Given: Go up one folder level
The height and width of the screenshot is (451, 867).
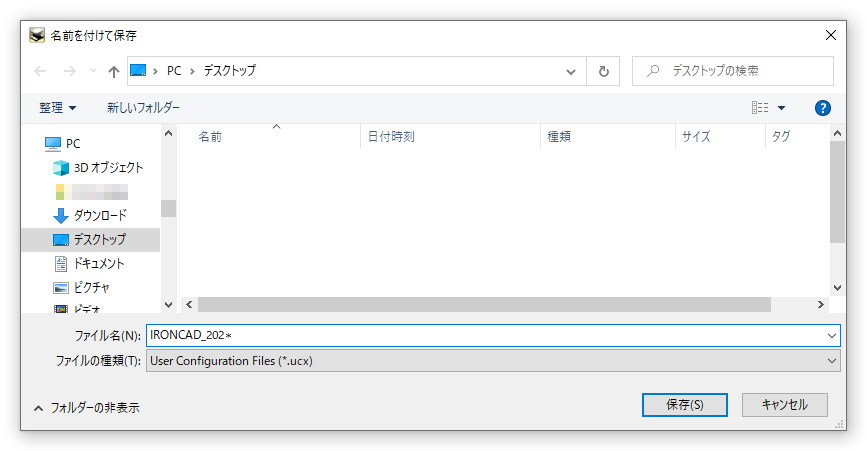Looking at the screenshot, I should pyautogui.click(x=114, y=71).
